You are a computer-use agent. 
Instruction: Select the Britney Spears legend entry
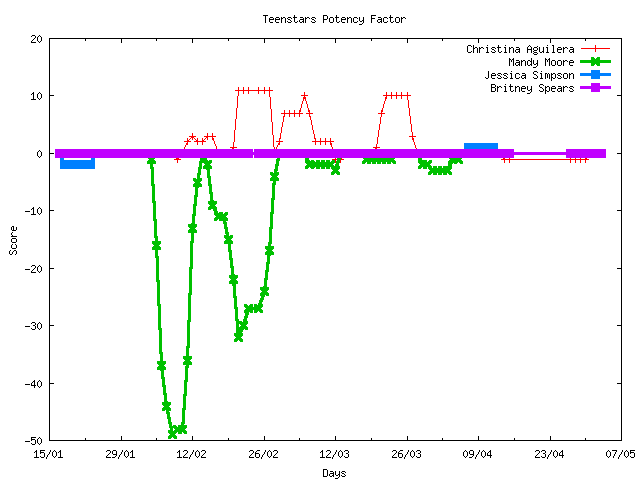(x=531, y=88)
